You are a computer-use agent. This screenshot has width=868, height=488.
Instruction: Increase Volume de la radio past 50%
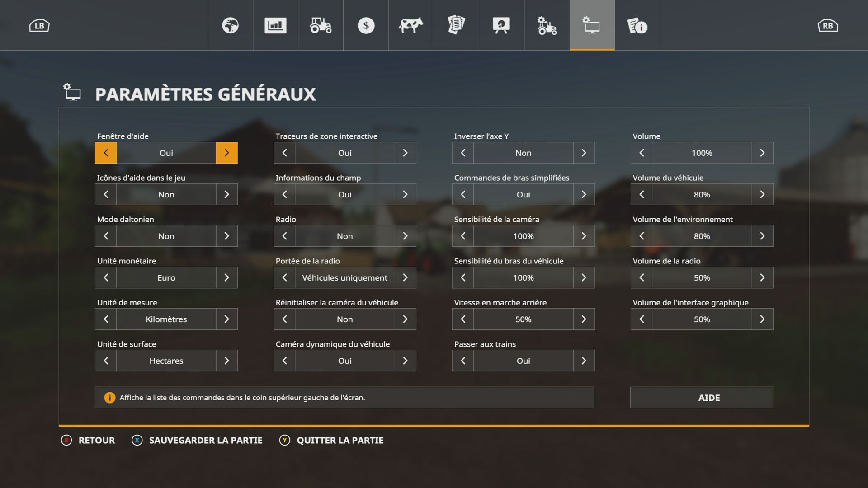[762, 277]
